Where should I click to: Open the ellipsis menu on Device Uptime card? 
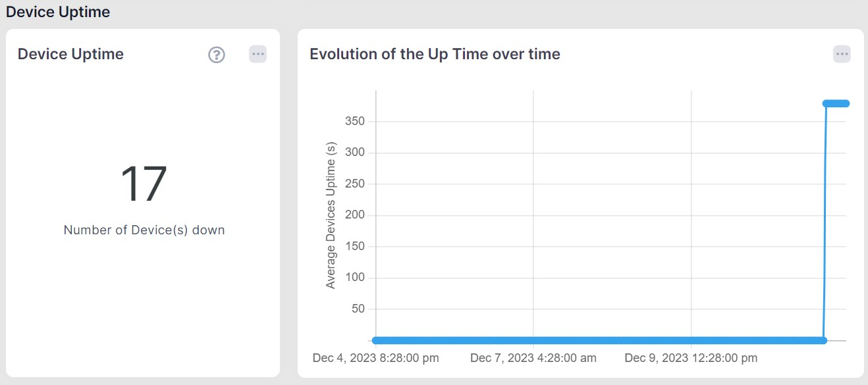point(258,54)
